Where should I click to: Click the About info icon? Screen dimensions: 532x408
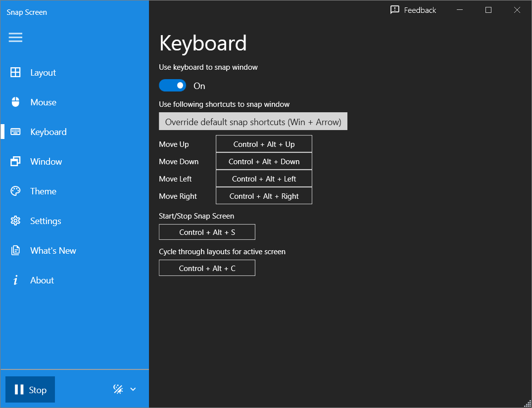[15, 280]
